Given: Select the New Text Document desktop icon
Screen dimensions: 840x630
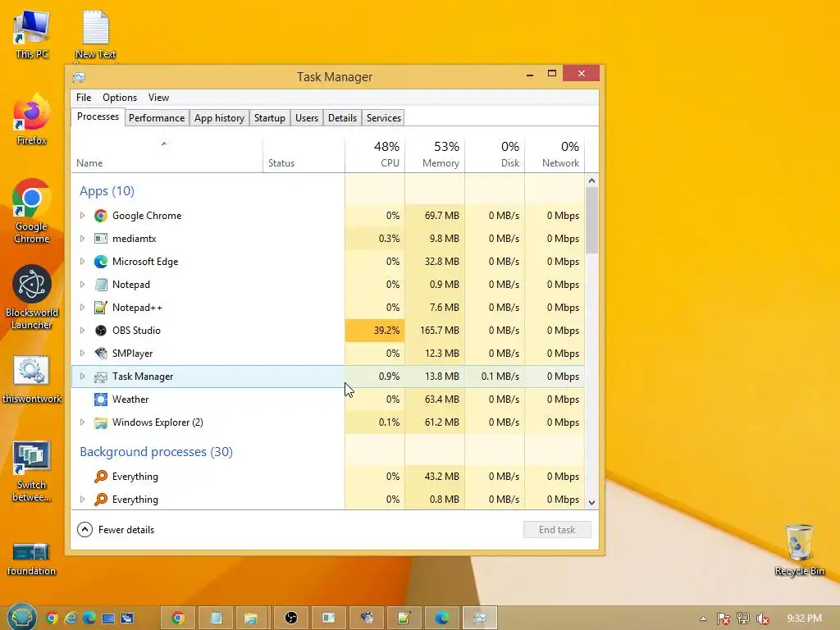Looking at the screenshot, I should click(95, 34).
